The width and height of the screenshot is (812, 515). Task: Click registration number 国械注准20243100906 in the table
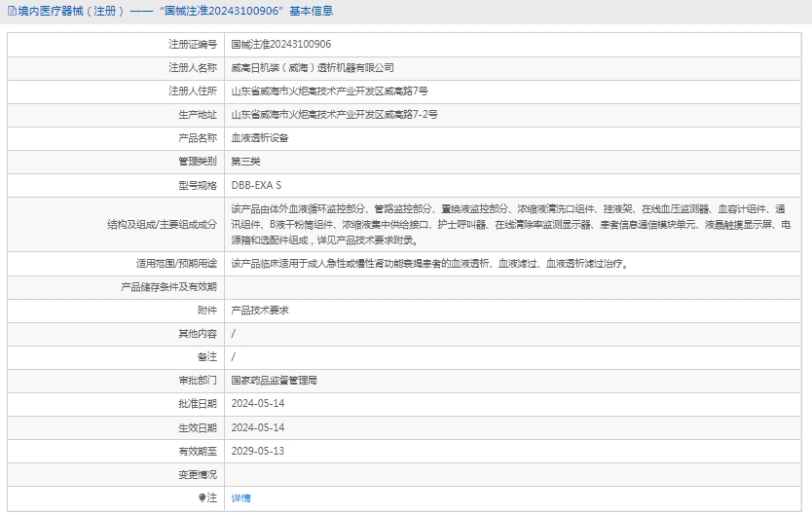280,44
